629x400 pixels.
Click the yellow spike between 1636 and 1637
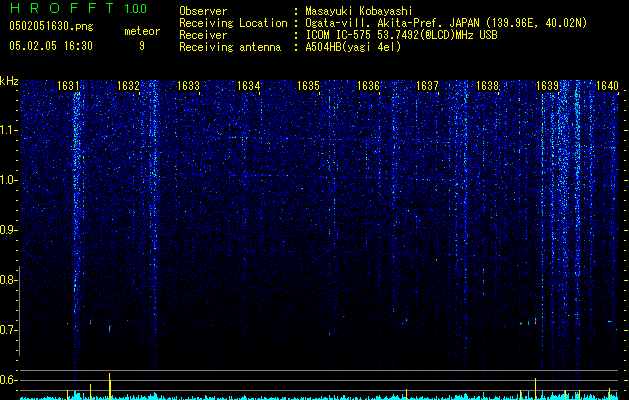(406, 394)
